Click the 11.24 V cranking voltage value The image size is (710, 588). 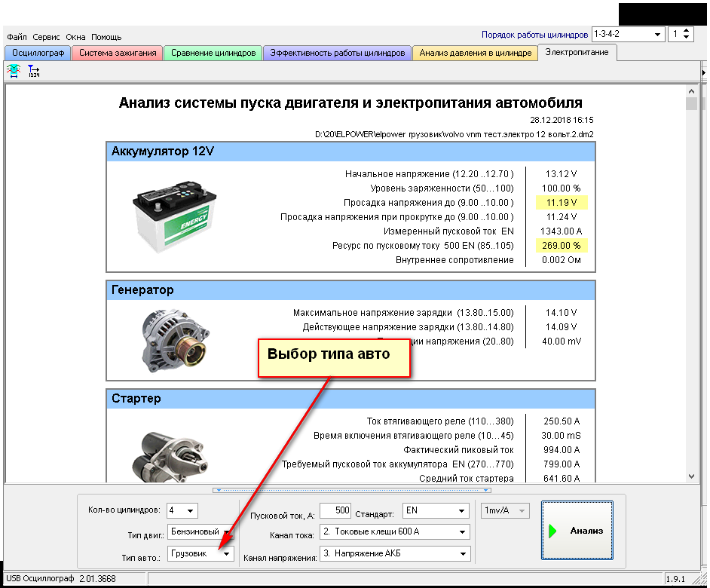click(562, 217)
